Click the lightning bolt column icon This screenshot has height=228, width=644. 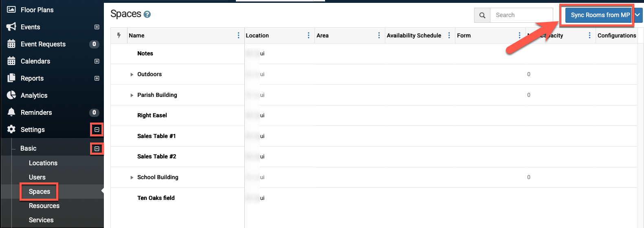pyautogui.click(x=119, y=35)
